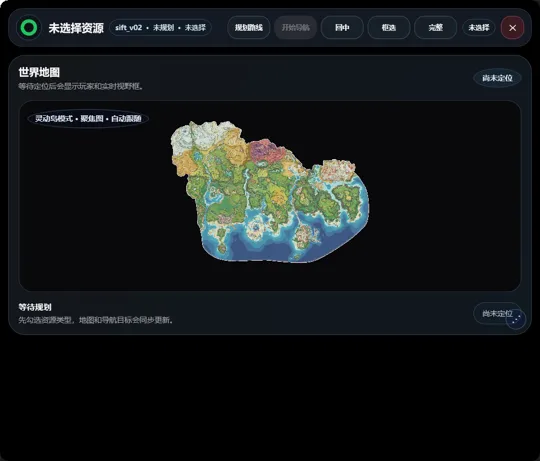Click the 未选择 pill beside the close button
The height and width of the screenshot is (461, 540).
coord(479,28)
